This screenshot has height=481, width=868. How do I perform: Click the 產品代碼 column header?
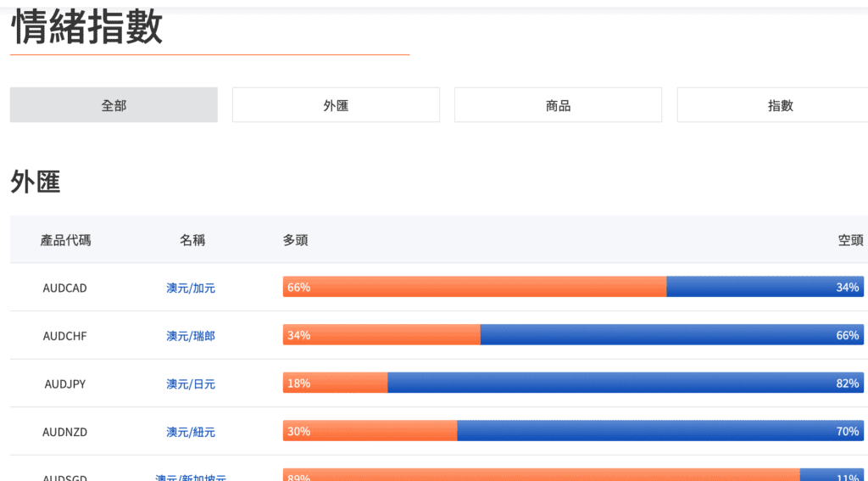tap(65, 240)
